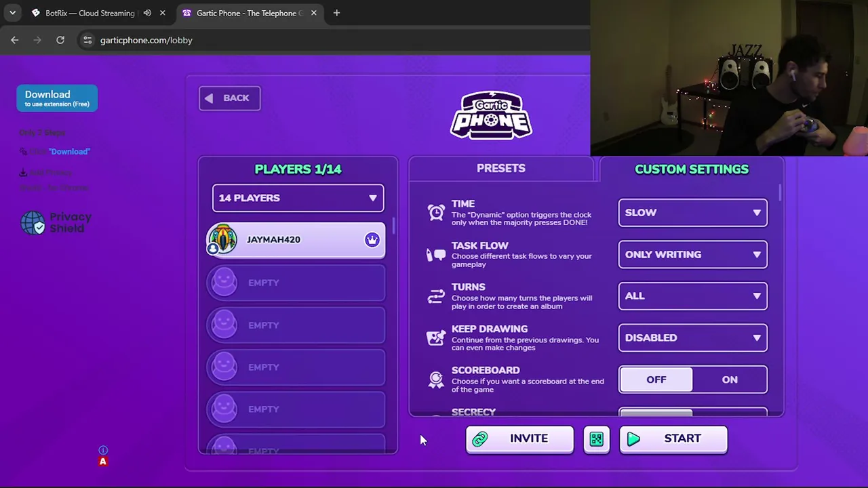Click the custom settings panel scrollbar

[780, 192]
